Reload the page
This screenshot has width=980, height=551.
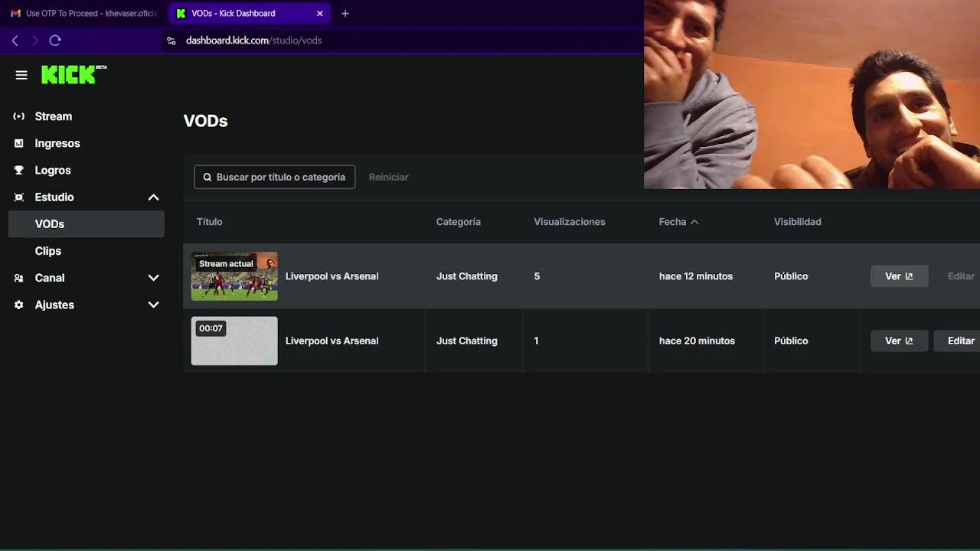tap(55, 41)
